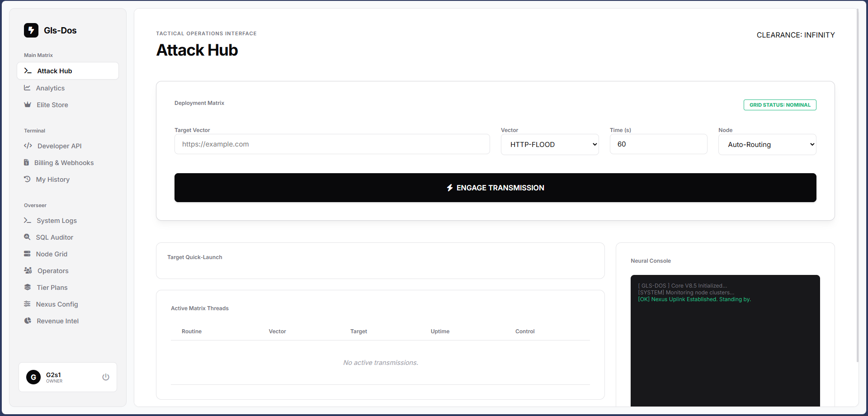Click 'CLEARANCE: INFINITY' text
The width and height of the screenshot is (868, 416).
coord(796,35)
